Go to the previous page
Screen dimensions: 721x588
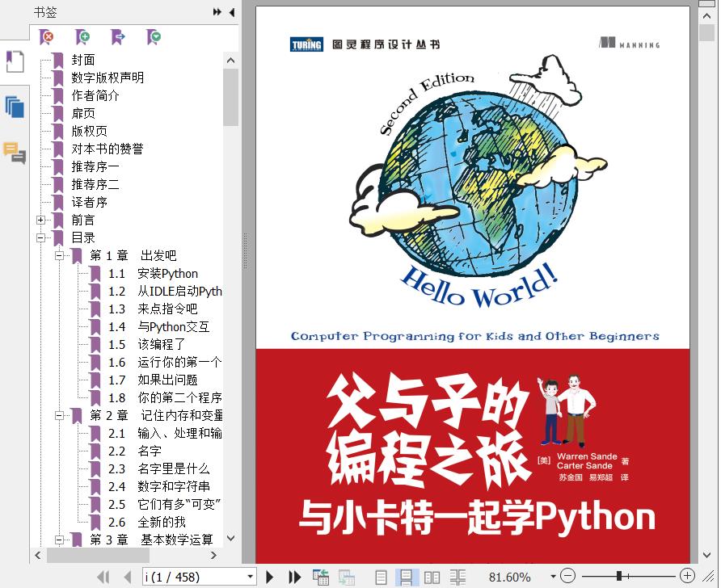click(128, 577)
